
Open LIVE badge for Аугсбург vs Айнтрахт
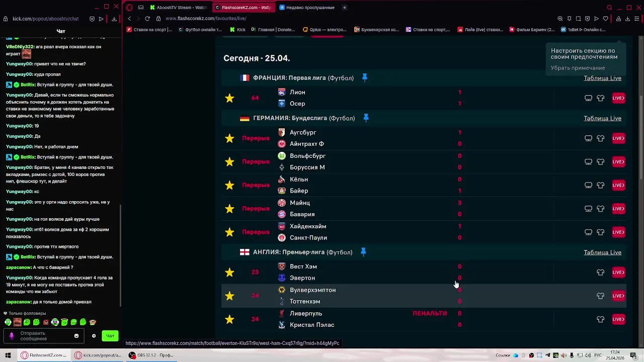pos(618,138)
